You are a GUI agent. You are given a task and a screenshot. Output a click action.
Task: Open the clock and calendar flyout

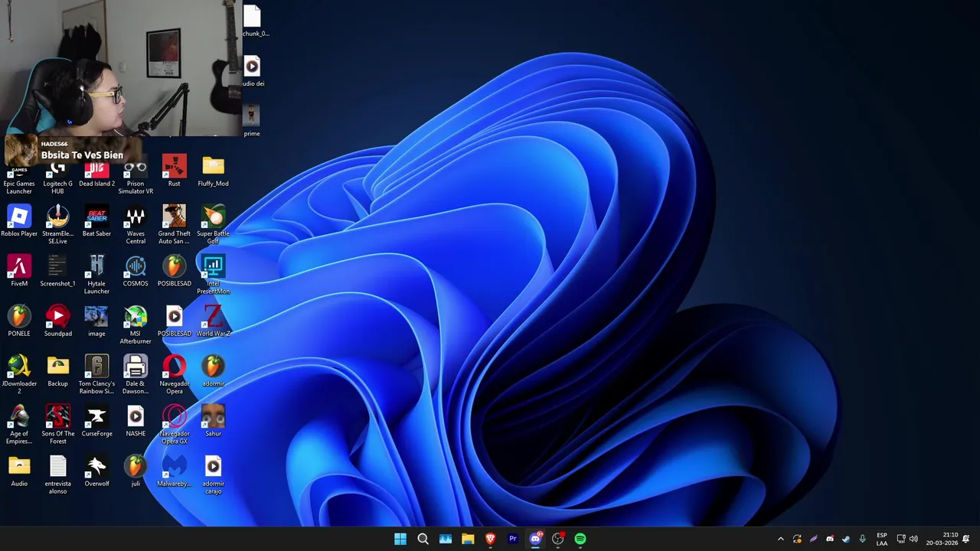click(942, 539)
